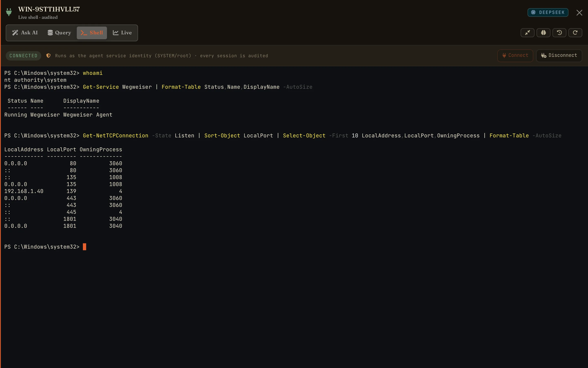Select the Shell tab
This screenshot has height=368, width=588.
[x=92, y=33]
